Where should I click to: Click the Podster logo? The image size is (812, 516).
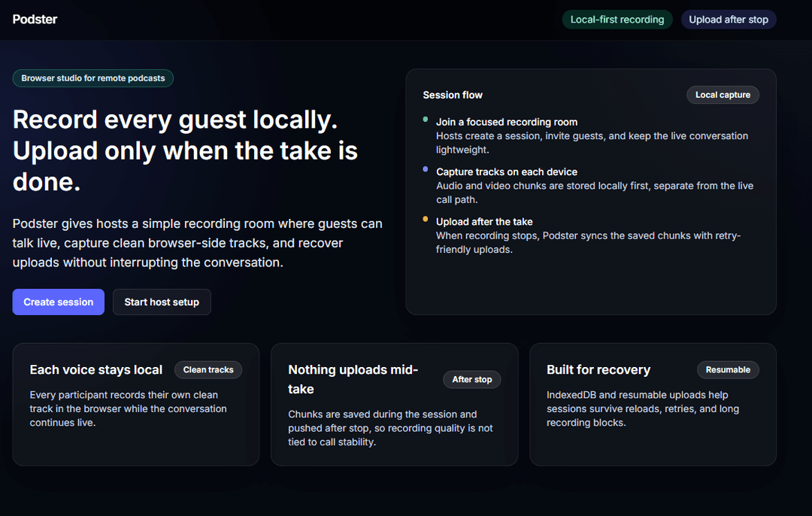[35, 19]
